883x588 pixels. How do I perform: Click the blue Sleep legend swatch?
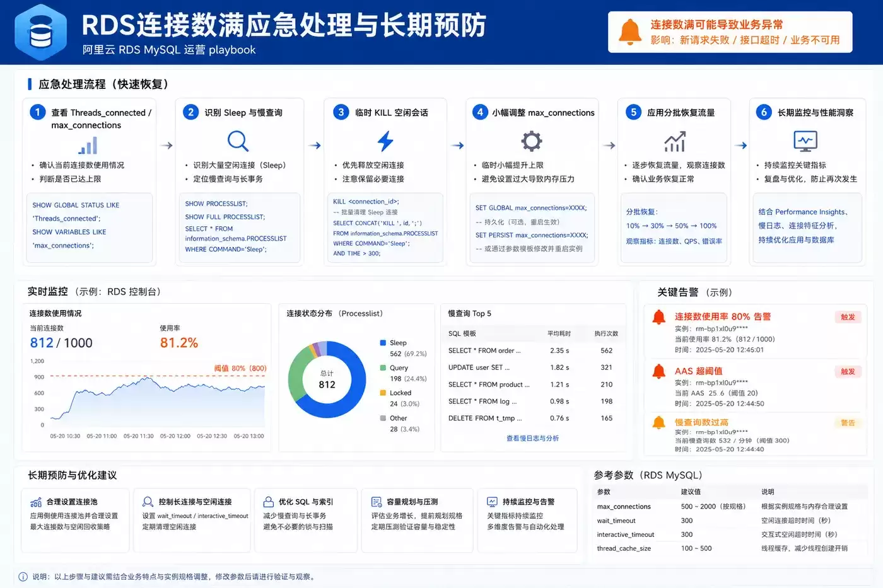(383, 343)
